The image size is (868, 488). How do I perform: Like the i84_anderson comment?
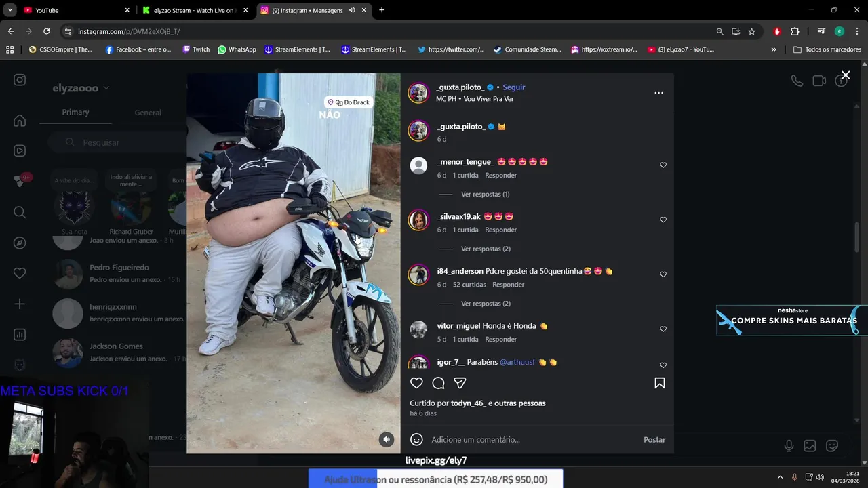pos(663,274)
